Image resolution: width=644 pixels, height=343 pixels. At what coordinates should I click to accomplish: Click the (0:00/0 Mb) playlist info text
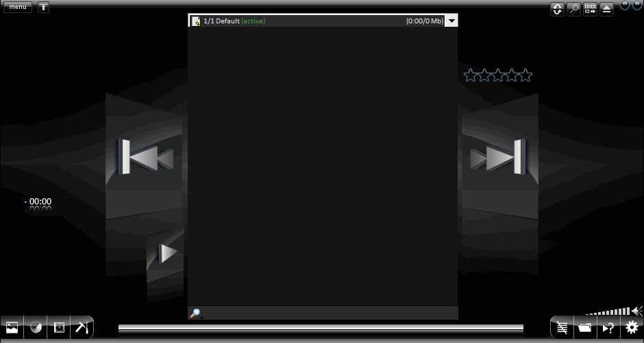pyautogui.click(x=425, y=21)
